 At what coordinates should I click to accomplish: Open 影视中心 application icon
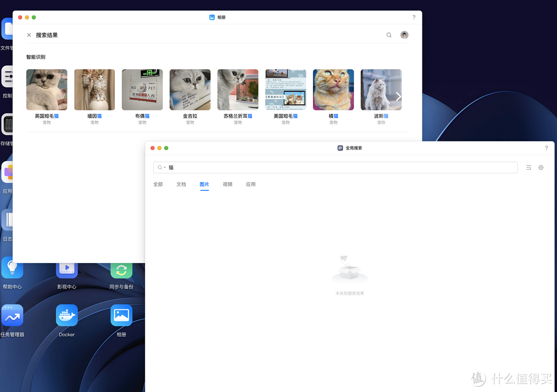67,267
